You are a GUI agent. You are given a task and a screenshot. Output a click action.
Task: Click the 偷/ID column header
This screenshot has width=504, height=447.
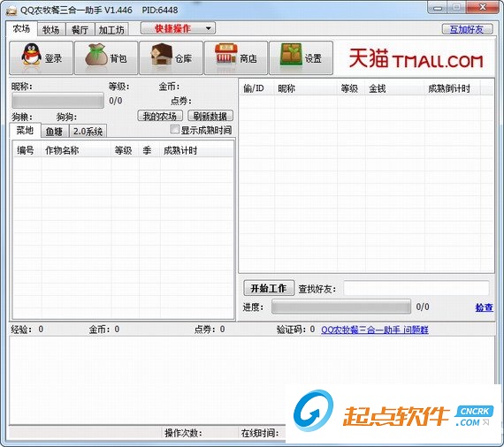[x=256, y=88]
